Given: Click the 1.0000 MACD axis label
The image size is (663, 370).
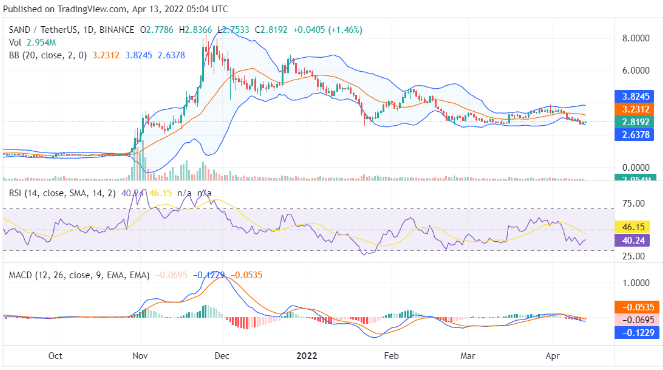Looking at the screenshot, I should pyautogui.click(x=636, y=283).
